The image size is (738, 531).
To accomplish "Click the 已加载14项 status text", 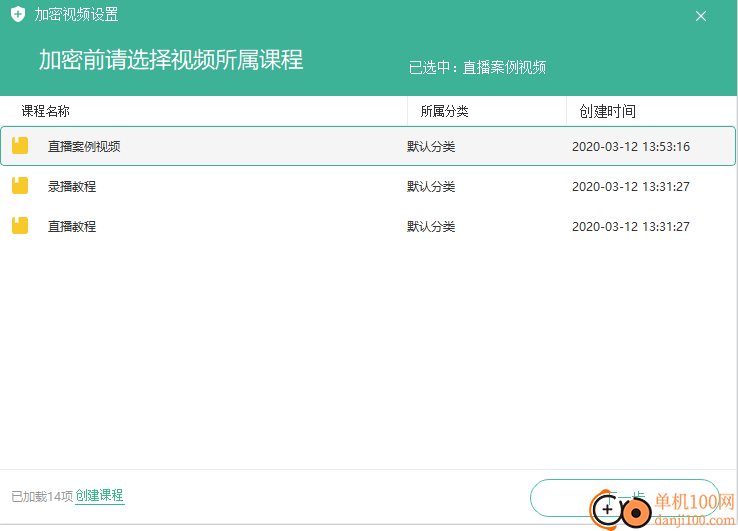I will coord(42,496).
